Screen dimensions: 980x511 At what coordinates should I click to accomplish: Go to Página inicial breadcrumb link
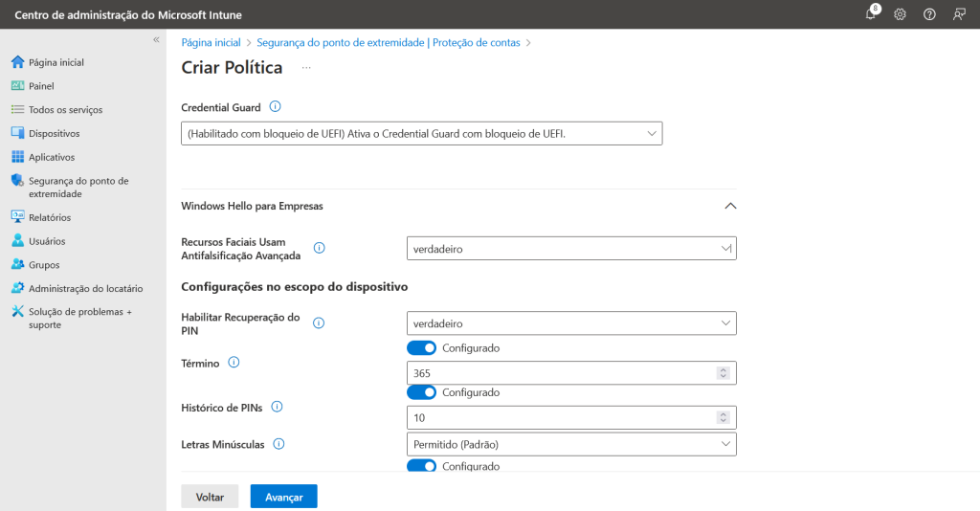tap(211, 42)
